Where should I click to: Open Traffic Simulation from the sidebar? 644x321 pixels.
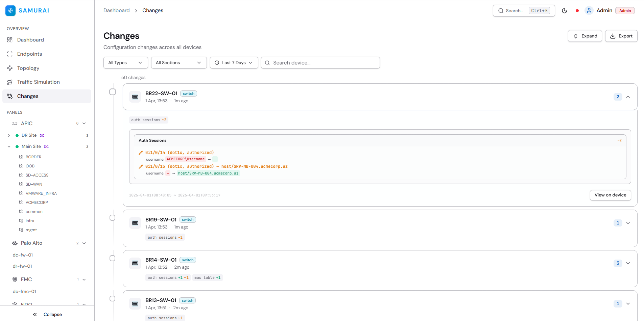click(10, 82)
